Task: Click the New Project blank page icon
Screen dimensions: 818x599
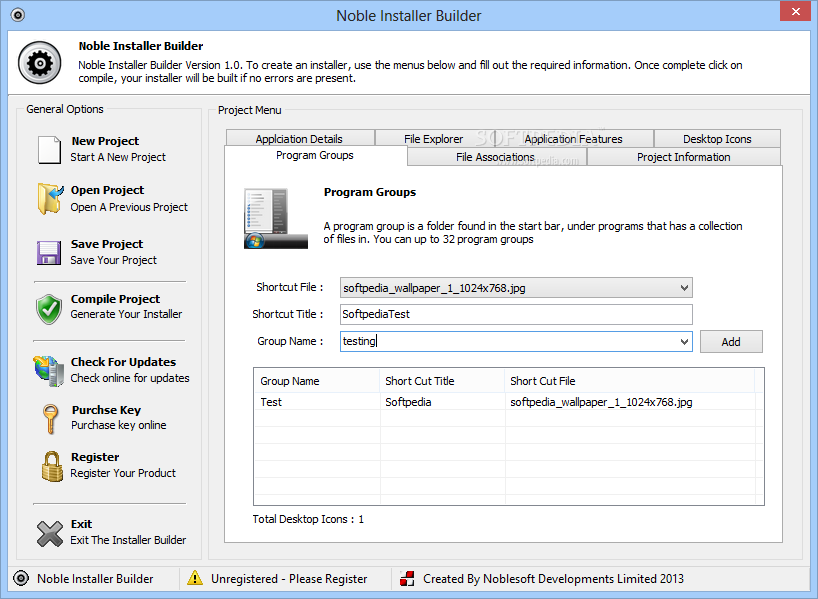Action: (49, 150)
